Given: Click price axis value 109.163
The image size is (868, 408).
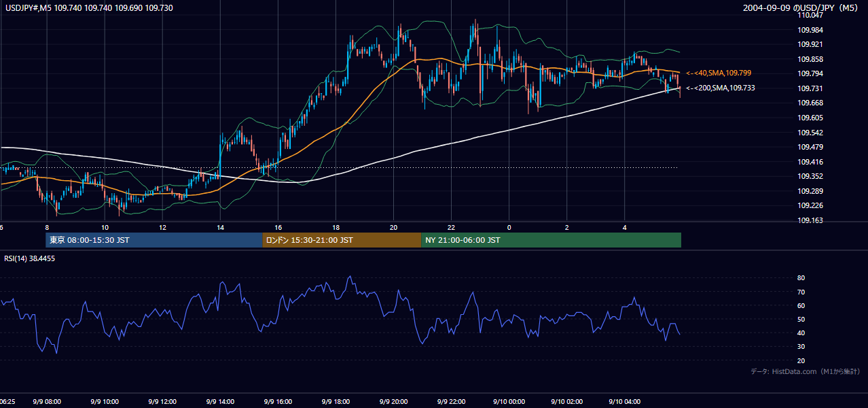Looking at the screenshot, I should click(x=812, y=220).
